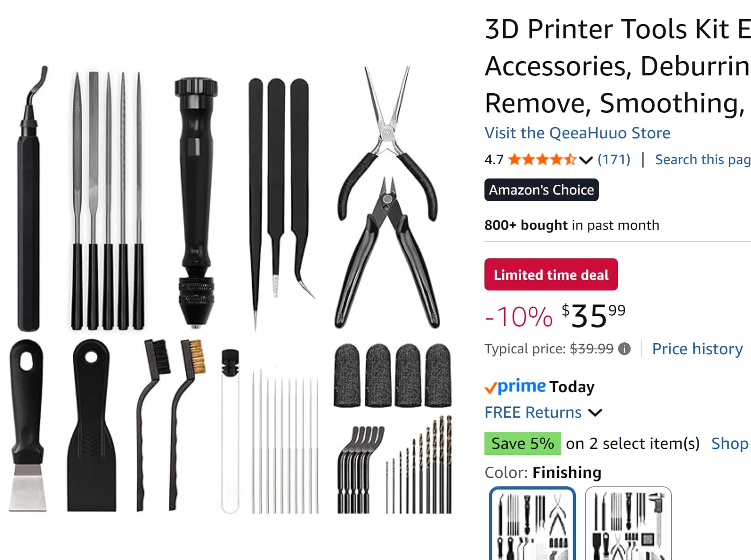The height and width of the screenshot is (560, 751).
Task: Click the product title text
Action: [x=618, y=66]
